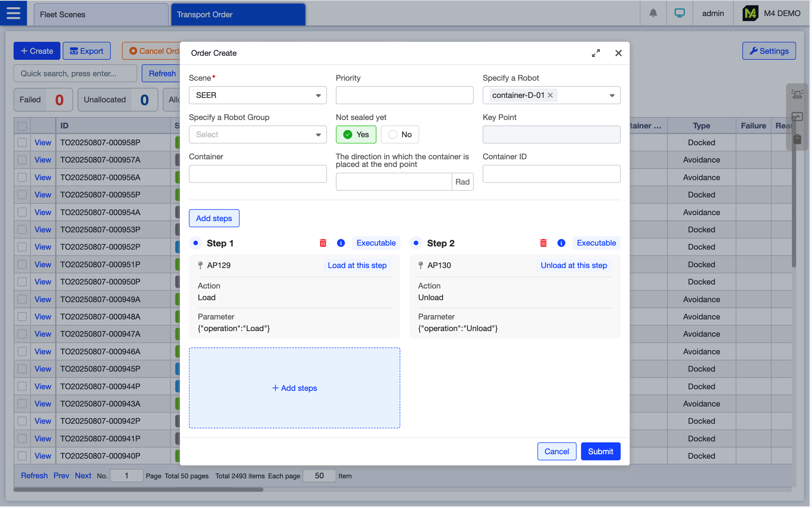Click the Priority input field

404,95
